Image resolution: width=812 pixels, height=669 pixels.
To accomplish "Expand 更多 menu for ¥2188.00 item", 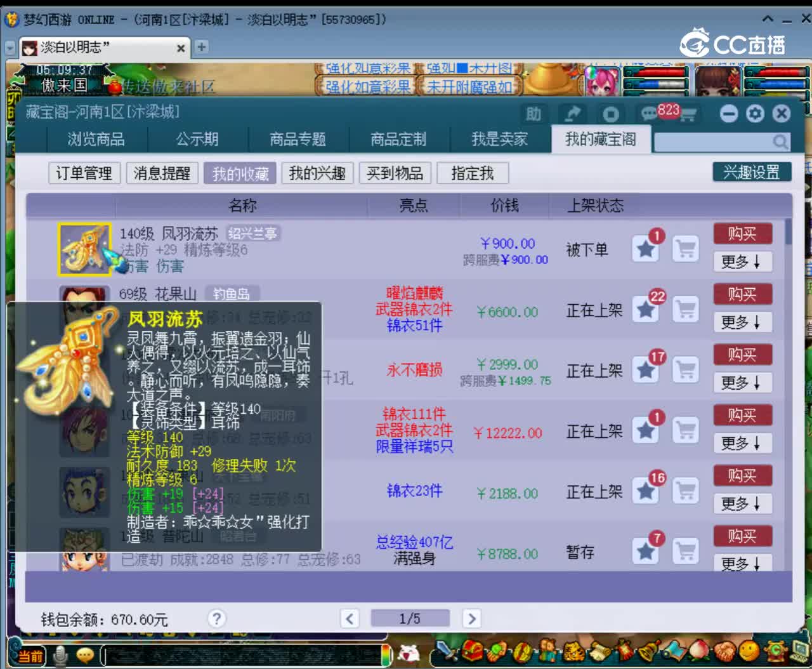I will point(742,504).
